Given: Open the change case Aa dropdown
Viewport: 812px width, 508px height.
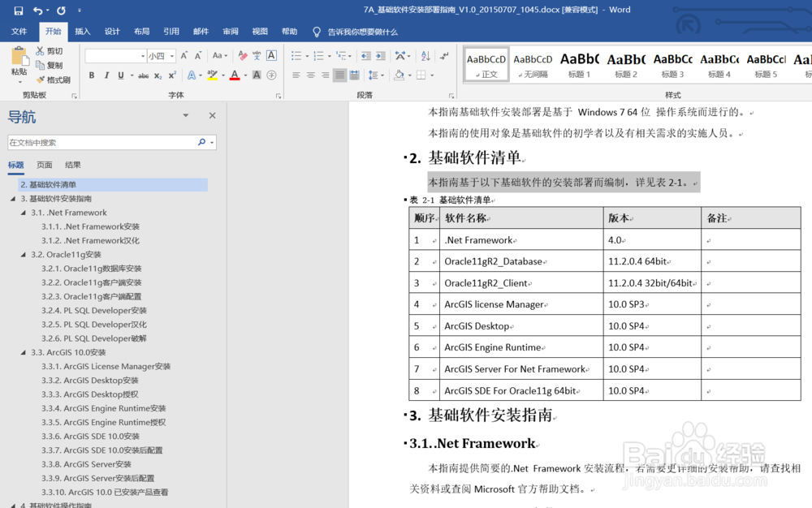Looking at the screenshot, I should tap(220, 55).
